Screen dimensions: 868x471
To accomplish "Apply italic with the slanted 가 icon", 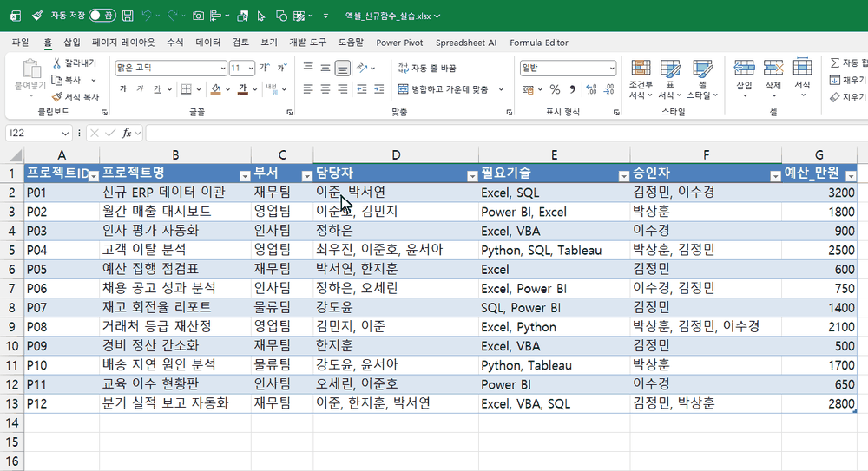I will pyautogui.click(x=140, y=89).
